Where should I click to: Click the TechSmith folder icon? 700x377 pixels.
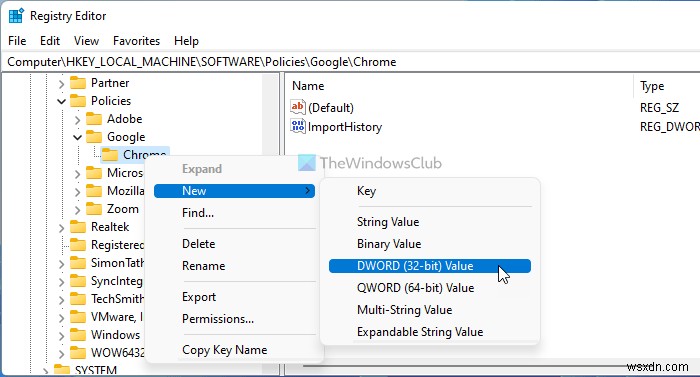click(x=78, y=299)
